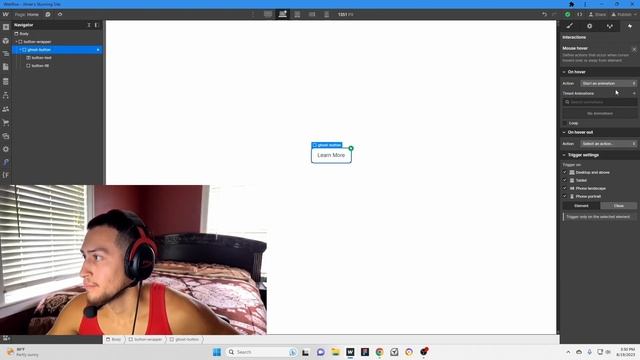Select the phone portrait breakpoint icon

[x=327, y=14]
